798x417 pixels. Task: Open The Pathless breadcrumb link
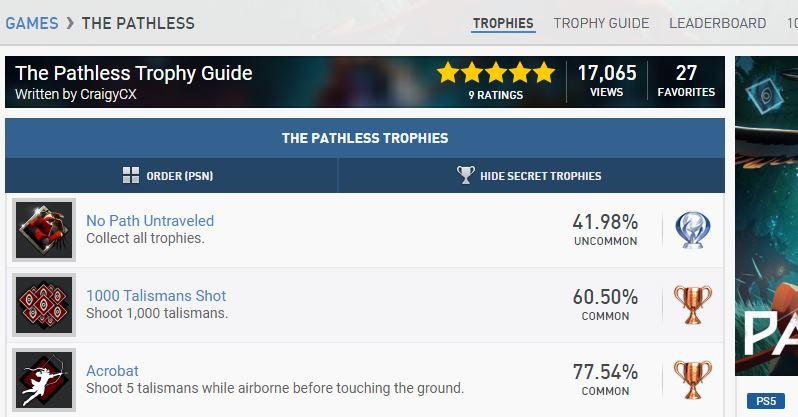tap(138, 23)
